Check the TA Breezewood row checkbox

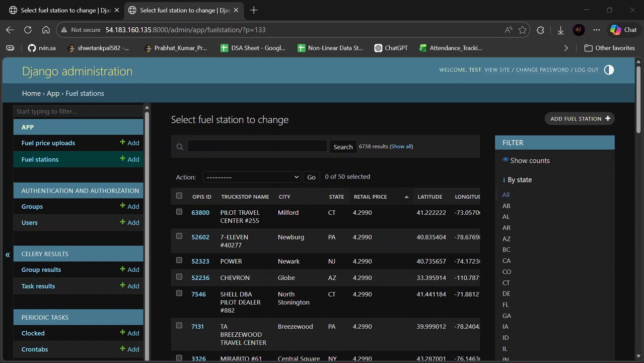point(179,325)
